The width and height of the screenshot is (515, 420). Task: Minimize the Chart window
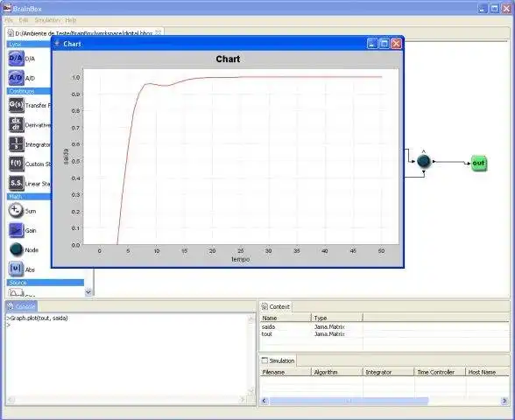[371, 44]
